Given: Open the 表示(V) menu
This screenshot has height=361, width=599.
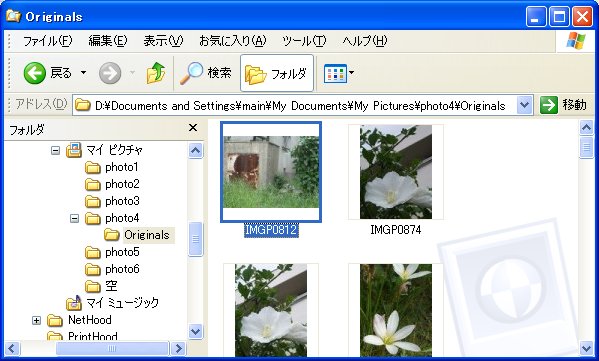Looking at the screenshot, I should coord(163,40).
